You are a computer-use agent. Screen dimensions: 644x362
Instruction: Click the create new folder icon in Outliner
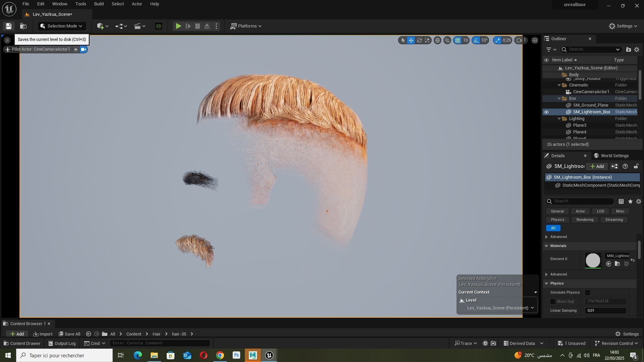pos(628,50)
